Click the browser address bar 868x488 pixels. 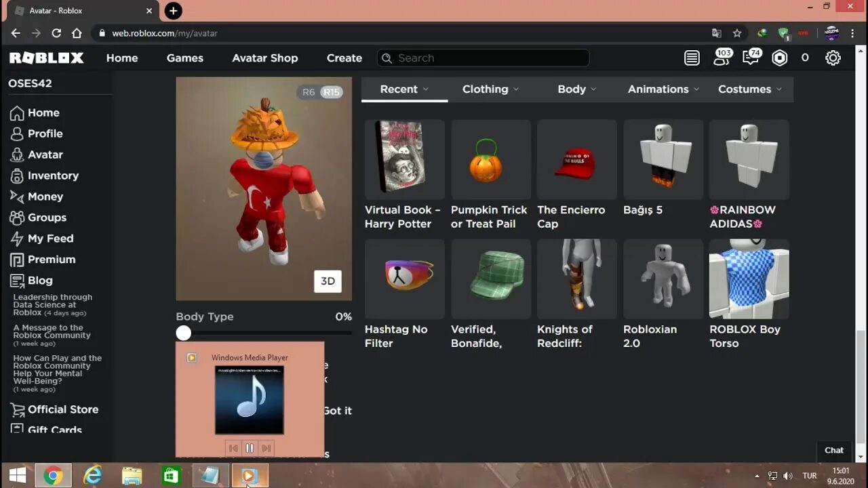coord(400,33)
